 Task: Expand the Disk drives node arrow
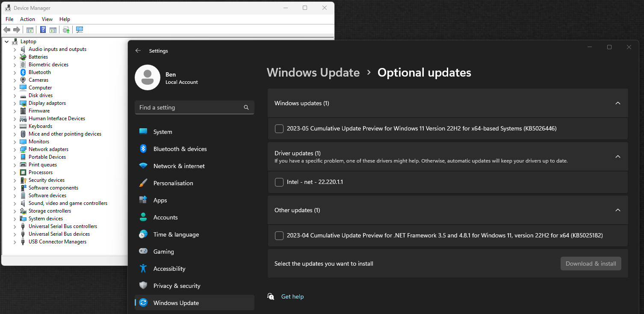pos(15,95)
